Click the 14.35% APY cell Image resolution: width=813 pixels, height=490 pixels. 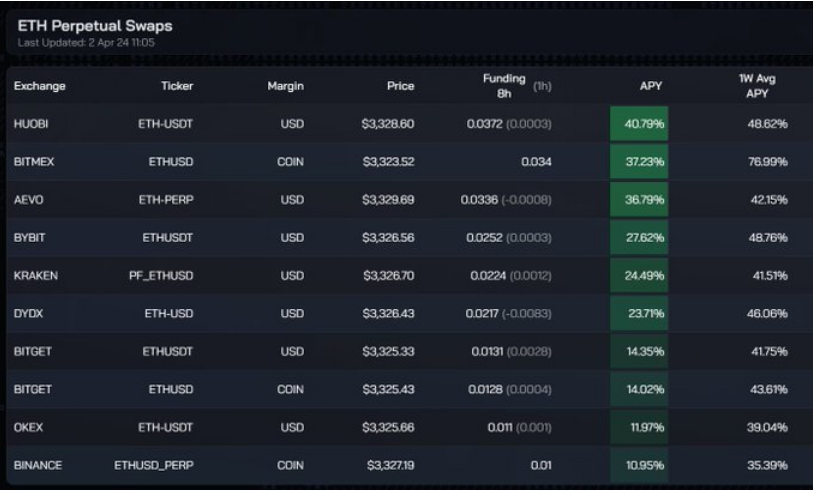(639, 351)
